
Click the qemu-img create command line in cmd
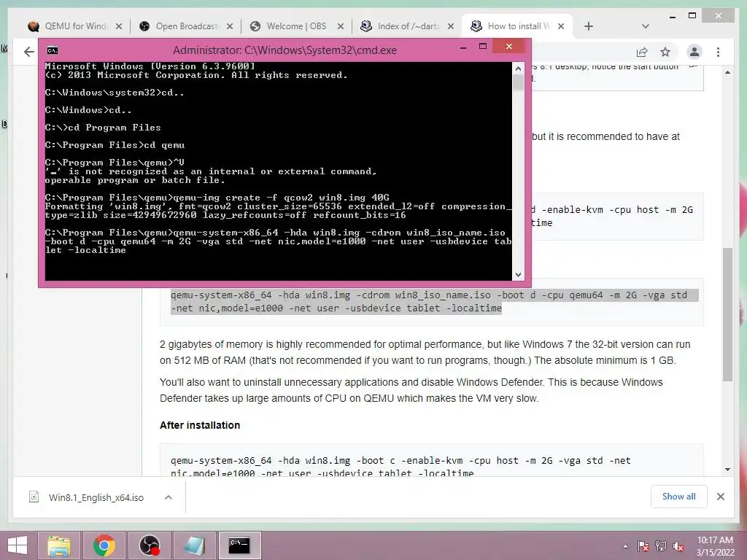point(217,198)
